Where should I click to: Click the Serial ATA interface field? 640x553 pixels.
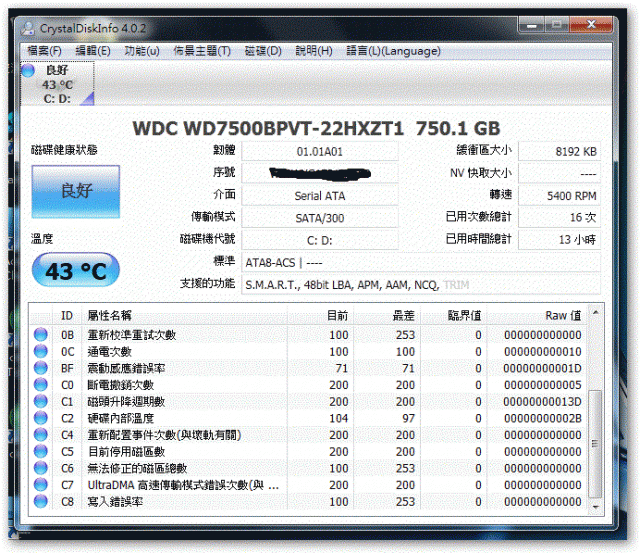point(320,196)
